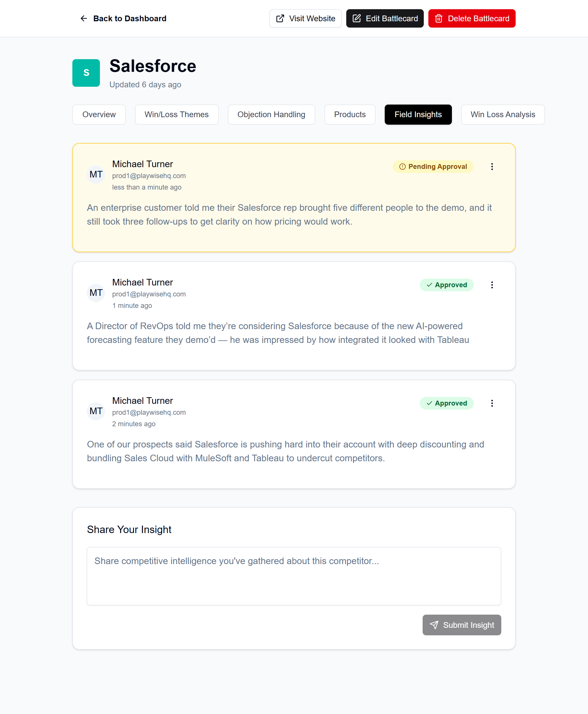Viewport: 588px width, 714px height.
Task: Click the Visit Website button
Action: click(x=305, y=18)
